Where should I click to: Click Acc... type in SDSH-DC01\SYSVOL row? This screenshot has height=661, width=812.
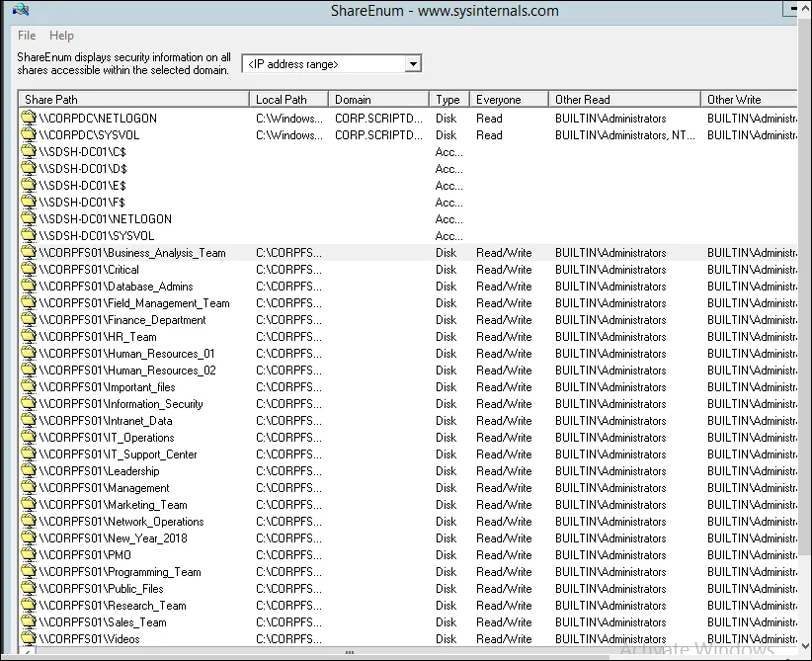click(449, 236)
